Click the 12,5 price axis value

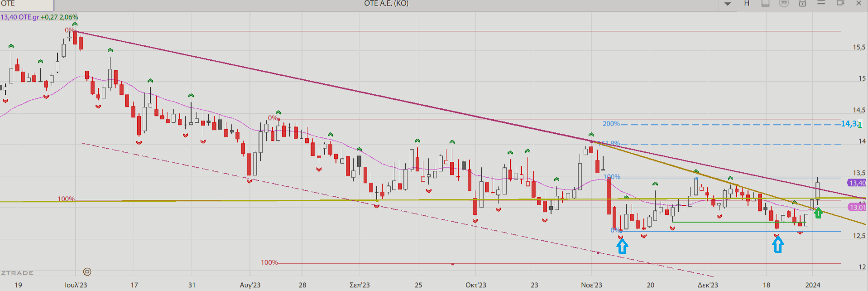[859, 236]
